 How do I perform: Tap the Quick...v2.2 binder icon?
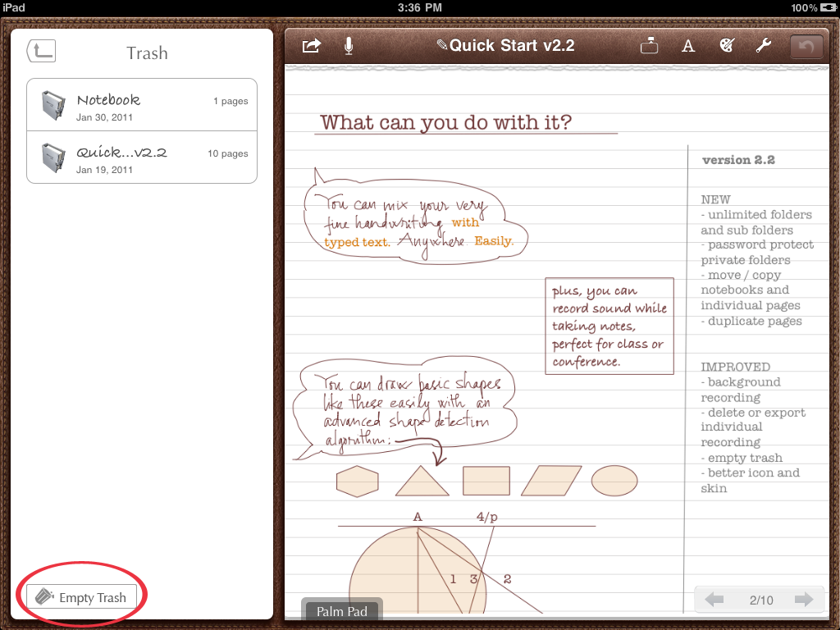click(53, 157)
